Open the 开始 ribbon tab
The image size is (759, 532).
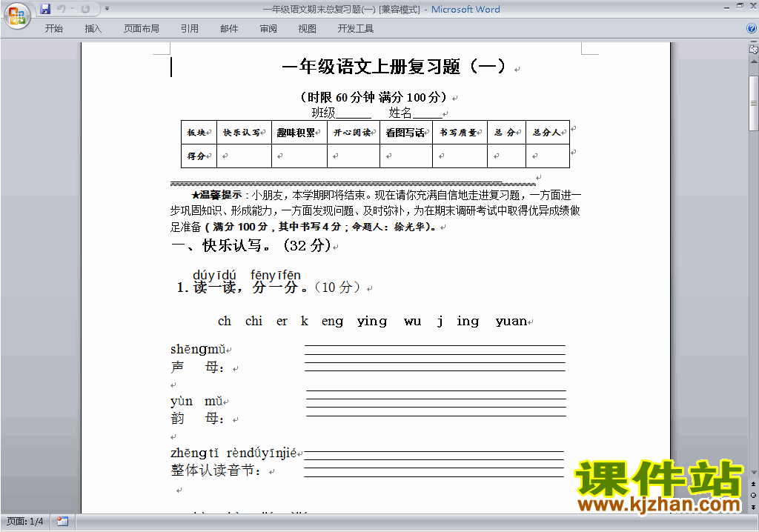pyautogui.click(x=53, y=29)
